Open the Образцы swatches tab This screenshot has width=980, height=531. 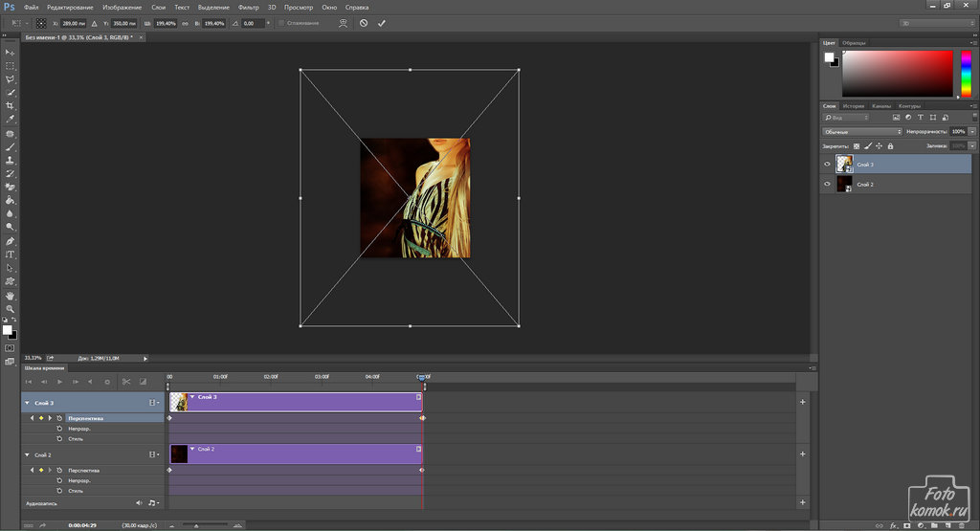coord(854,43)
